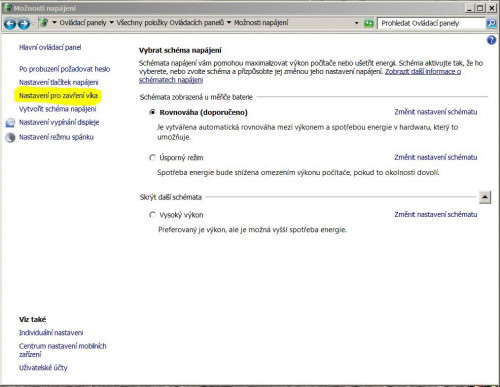The height and width of the screenshot is (387, 500).
Task: Click the display icon beside Nastavení vypínání displeje
Action: [10, 123]
